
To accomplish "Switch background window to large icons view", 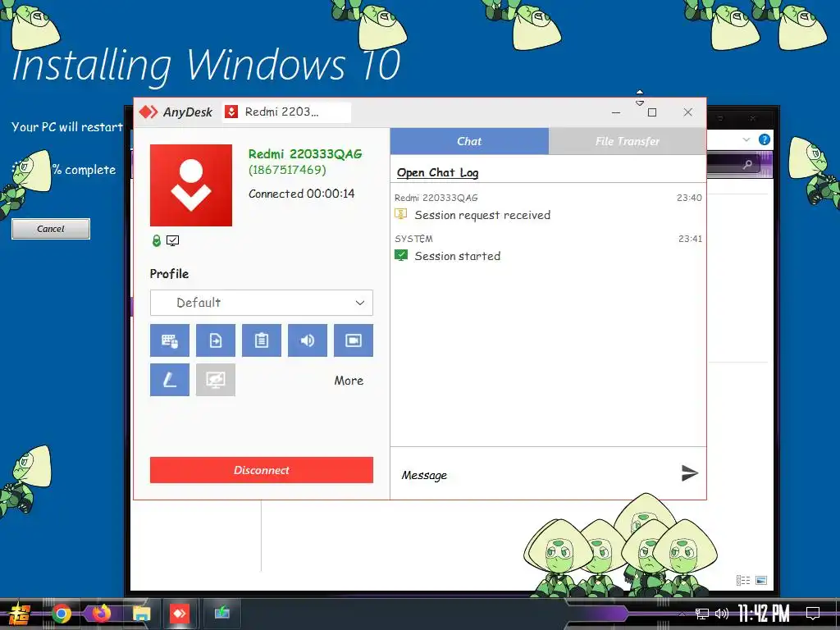I will coord(760,580).
